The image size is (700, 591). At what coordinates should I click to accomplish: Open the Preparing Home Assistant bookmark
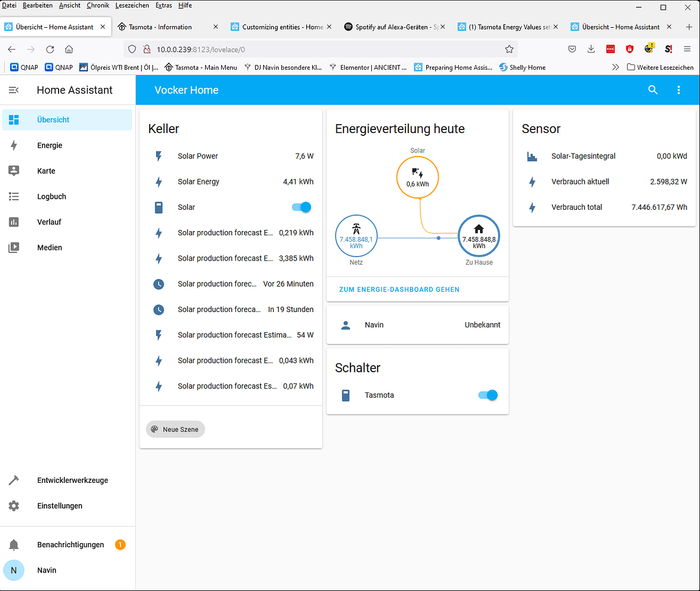click(x=453, y=67)
